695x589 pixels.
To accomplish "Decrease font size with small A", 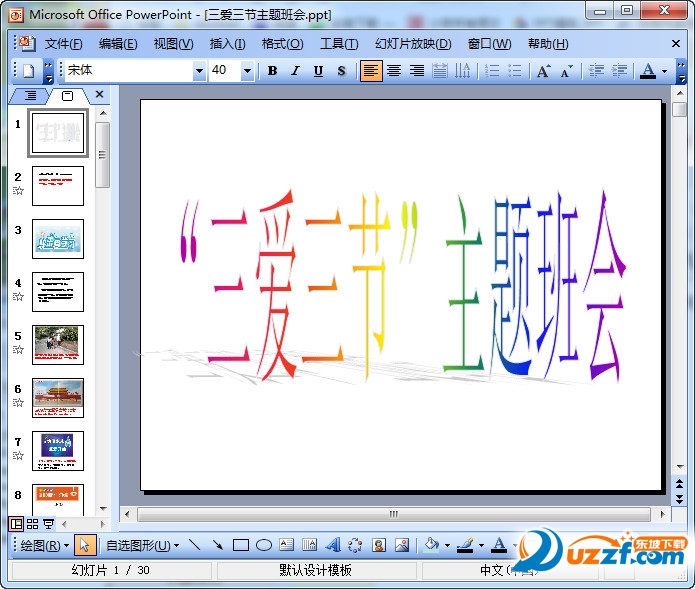I will point(566,70).
